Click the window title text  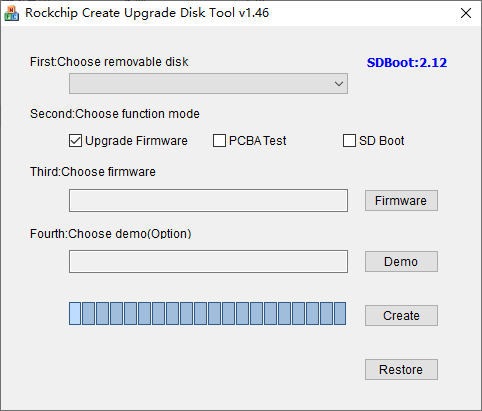pyautogui.click(x=147, y=13)
